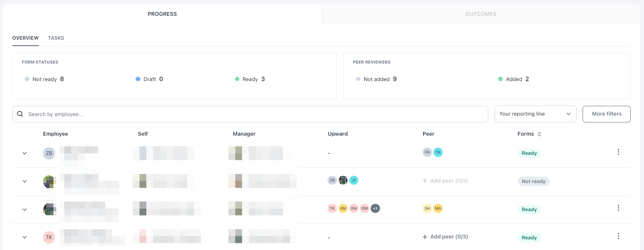Screen dimensions: 644x250
Task: Add peer for the TK employee
Action: pos(445,237)
